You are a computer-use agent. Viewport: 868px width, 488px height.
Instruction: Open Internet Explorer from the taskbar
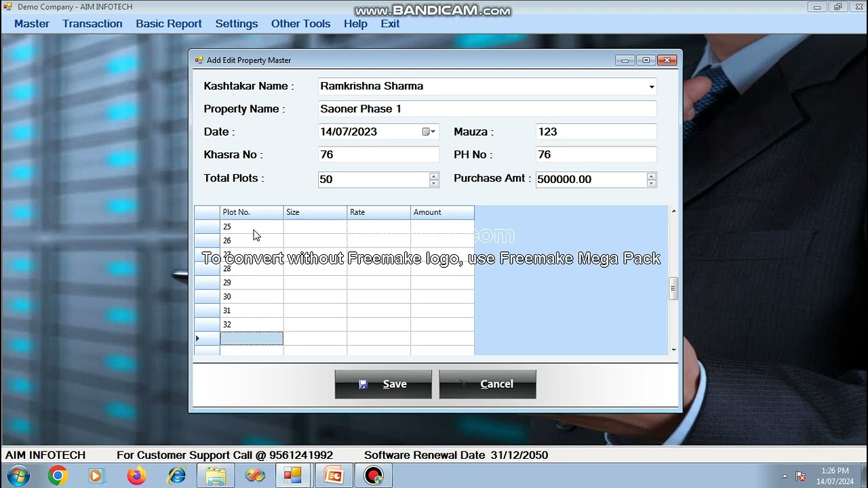click(177, 476)
